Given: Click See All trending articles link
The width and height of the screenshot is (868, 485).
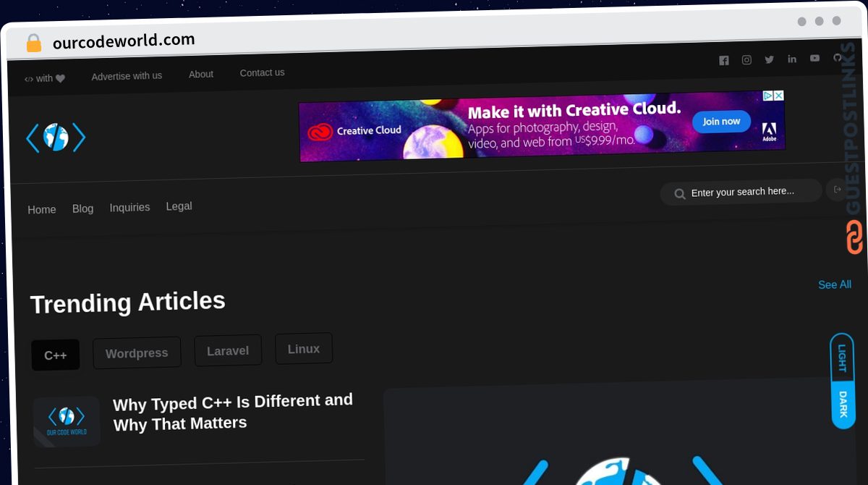Looking at the screenshot, I should pyautogui.click(x=834, y=284).
